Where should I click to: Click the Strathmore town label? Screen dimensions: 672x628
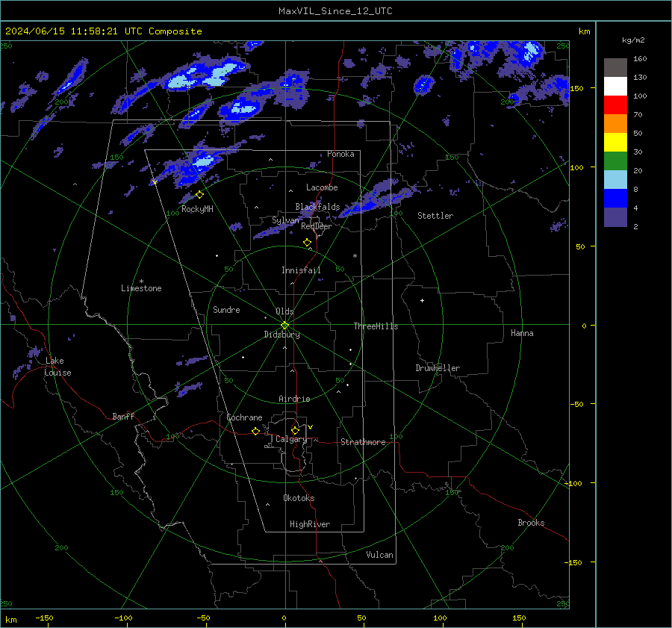(x=363, y=442)
